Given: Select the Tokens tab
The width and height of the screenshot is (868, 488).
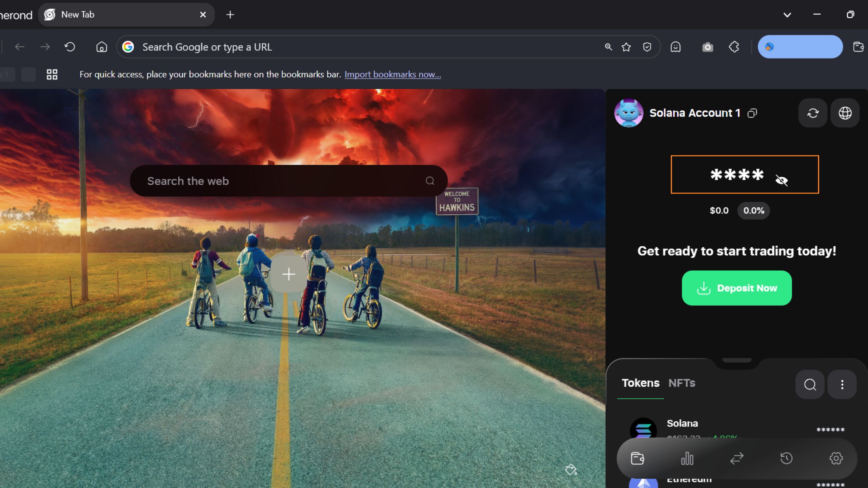Looking at the screenshot, I should tap(640, 383).
